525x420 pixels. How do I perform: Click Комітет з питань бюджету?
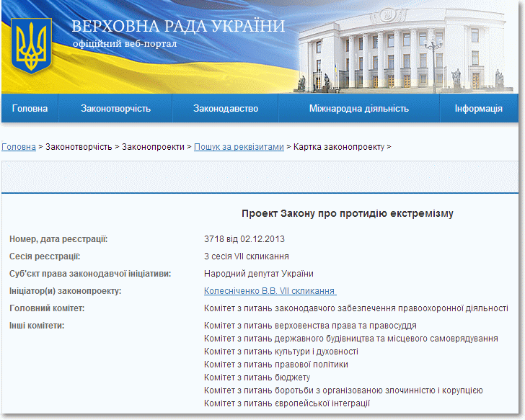pyautogui.click(x=257, y=377)
